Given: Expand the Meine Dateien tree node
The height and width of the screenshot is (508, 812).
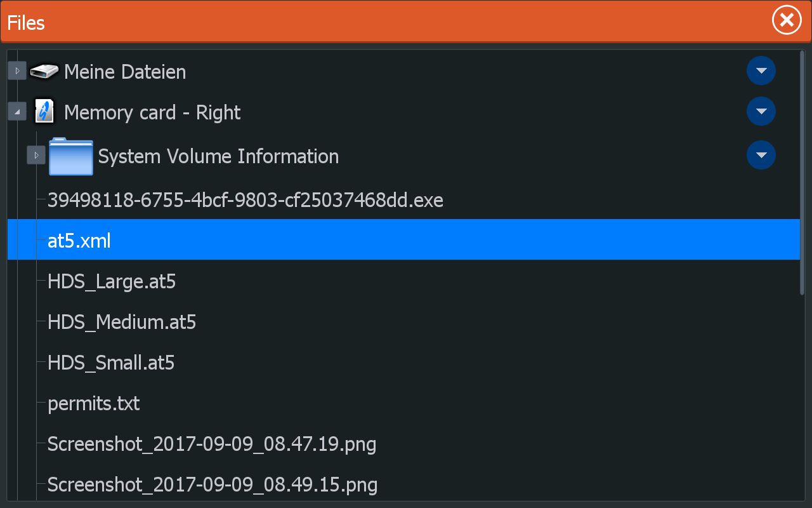Looking at the screenshot, I should 17,70.
